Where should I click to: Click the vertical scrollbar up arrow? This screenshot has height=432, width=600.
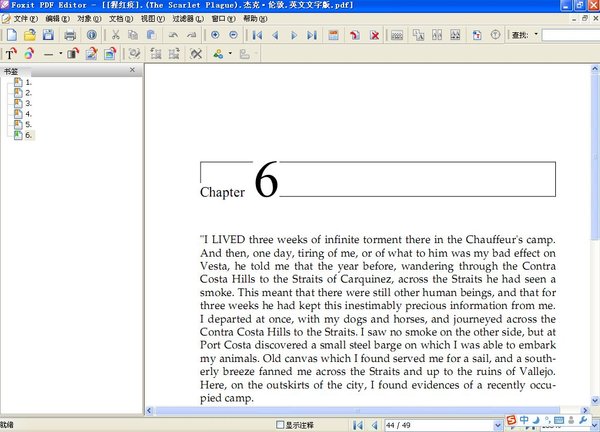click(x=595, y=69)
